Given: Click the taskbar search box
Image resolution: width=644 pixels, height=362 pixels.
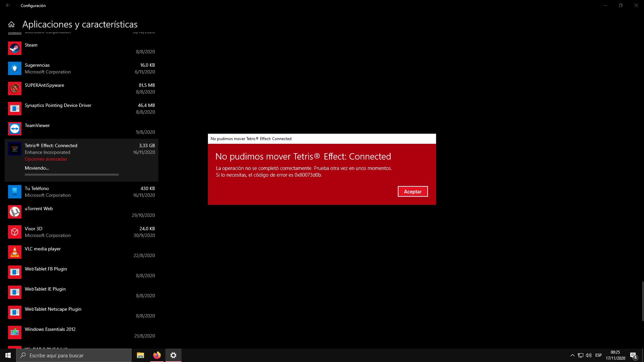Looking at the screenshot, I should 74,355.
